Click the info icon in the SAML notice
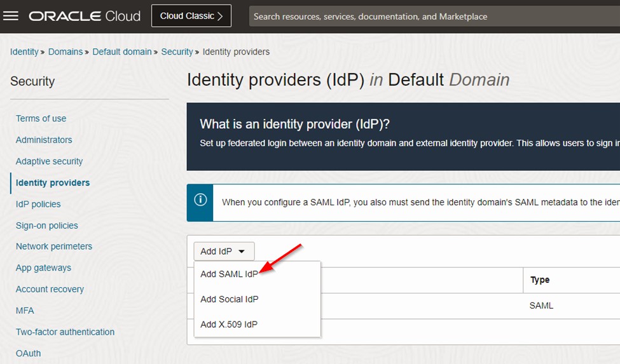This screenshot has height=364, width=620. (x=200, y=199)
